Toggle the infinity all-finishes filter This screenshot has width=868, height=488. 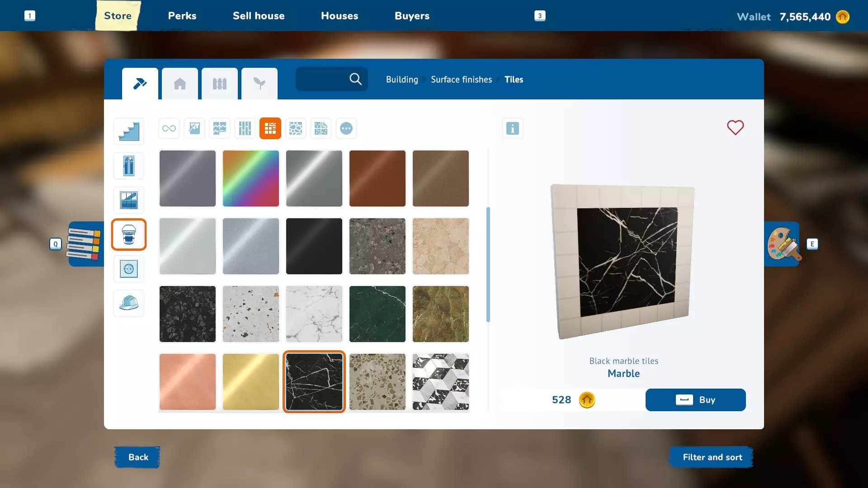click(169, 128)
